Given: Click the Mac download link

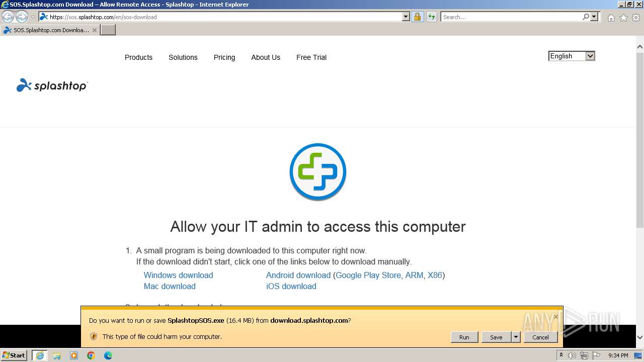Looking at the screenshot, I should tap(170, 286).
